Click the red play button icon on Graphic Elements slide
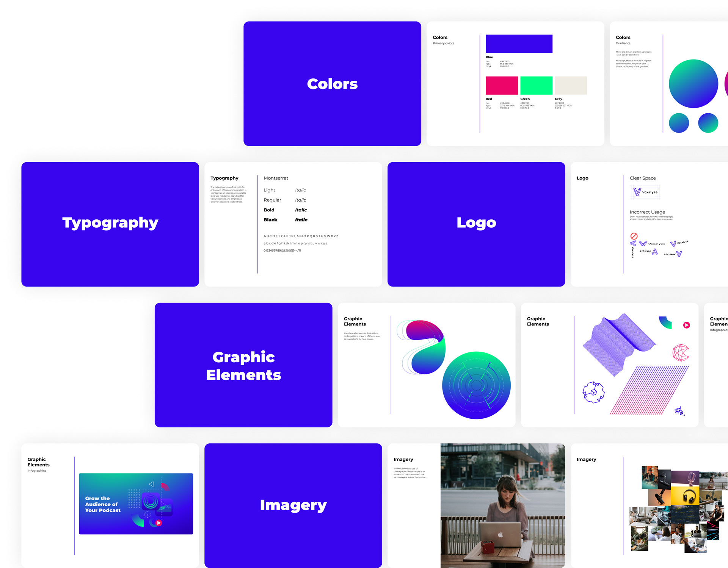 click(687, 325)
